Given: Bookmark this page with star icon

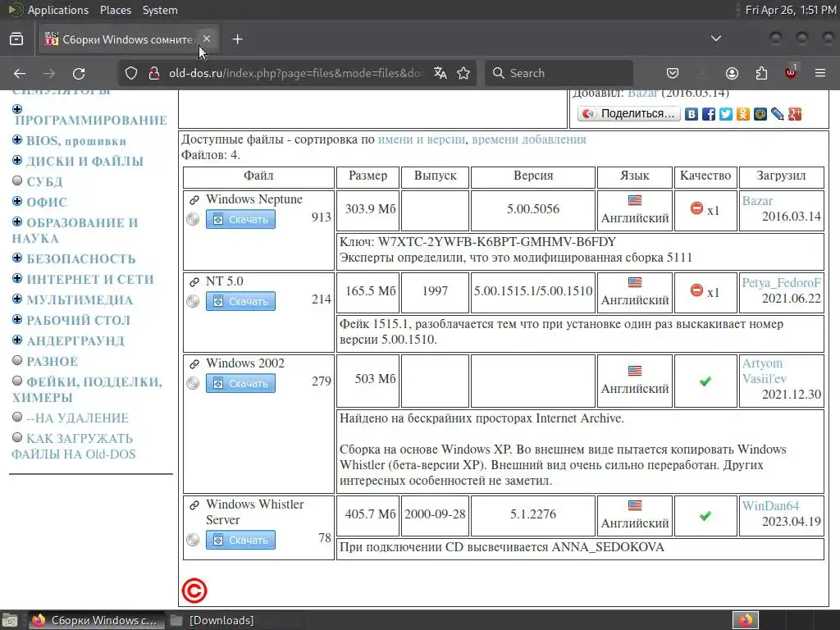Looking at the screenshot, I should point(463,73).
